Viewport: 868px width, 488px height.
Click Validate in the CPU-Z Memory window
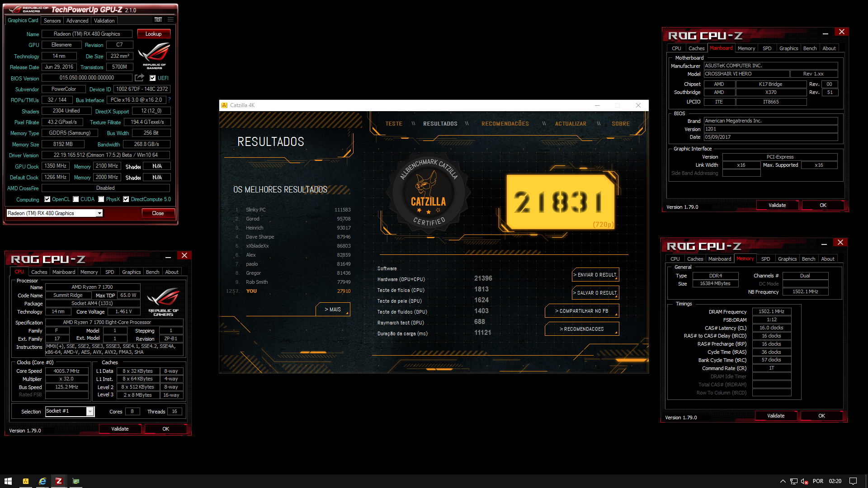pyautogui.click(x=776, y=416)
